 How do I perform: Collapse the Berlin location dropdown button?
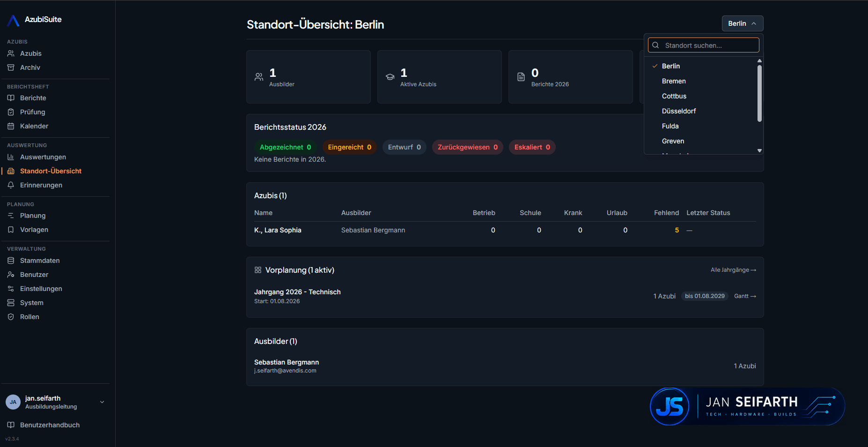pyautogui.click(x=743, y=23)
